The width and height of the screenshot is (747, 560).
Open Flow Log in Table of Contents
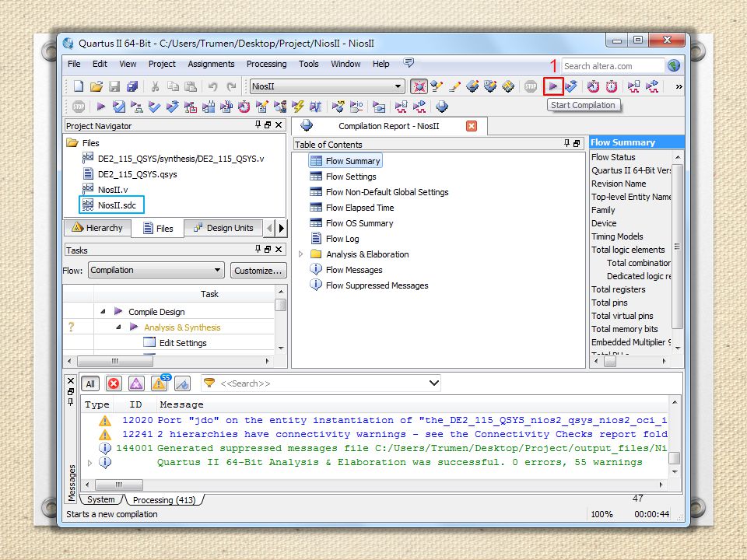(x=342, y=239)
